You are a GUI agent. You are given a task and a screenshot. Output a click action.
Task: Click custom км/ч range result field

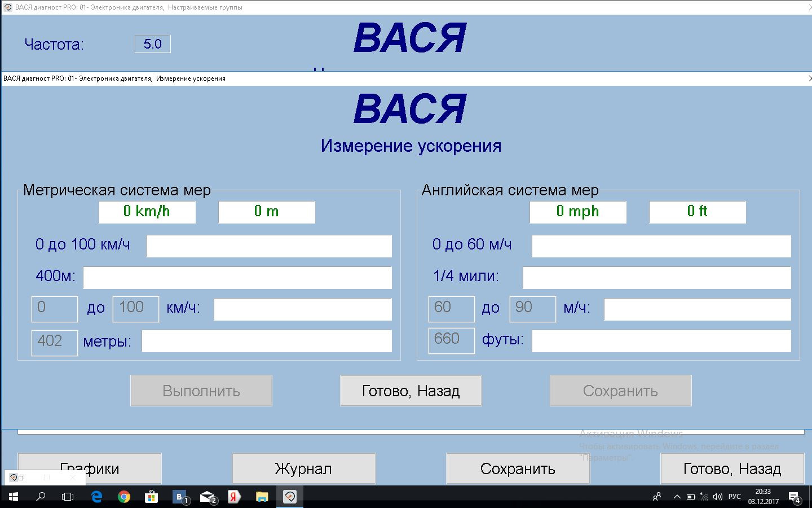point(303,309)
